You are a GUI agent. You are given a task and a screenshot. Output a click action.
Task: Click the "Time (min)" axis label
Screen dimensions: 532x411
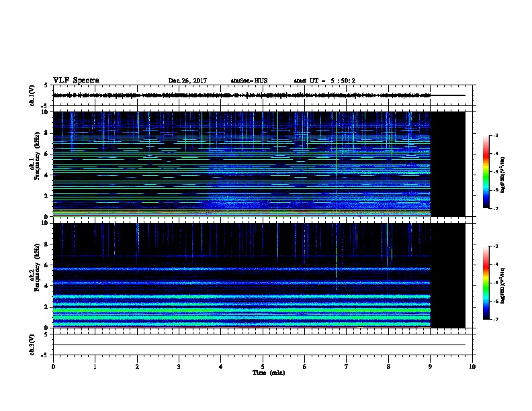coord(269,373)
